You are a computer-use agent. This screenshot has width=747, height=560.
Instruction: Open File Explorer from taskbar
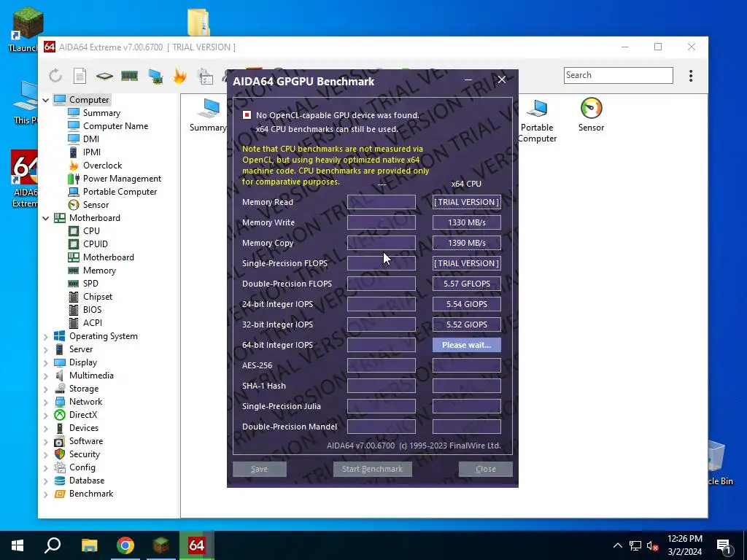point(89,545)
